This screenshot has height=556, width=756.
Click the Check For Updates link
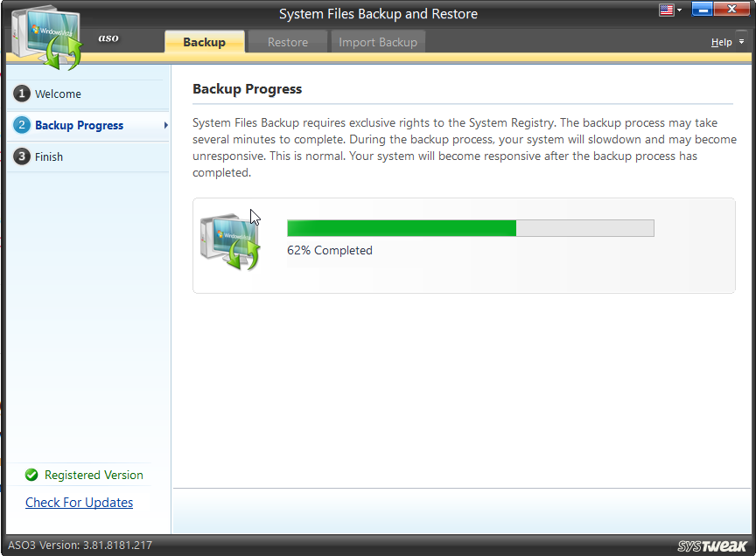[x=79, y=503]
